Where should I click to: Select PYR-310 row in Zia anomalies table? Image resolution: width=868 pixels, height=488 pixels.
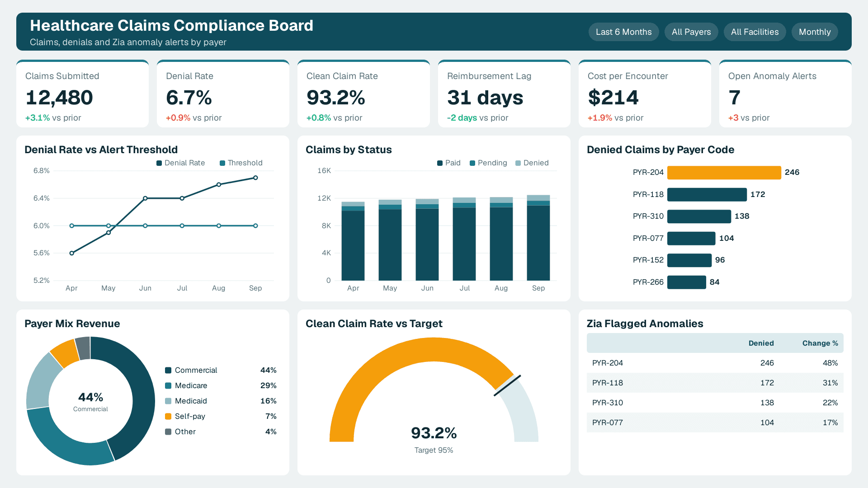click(x=715, y=403)
